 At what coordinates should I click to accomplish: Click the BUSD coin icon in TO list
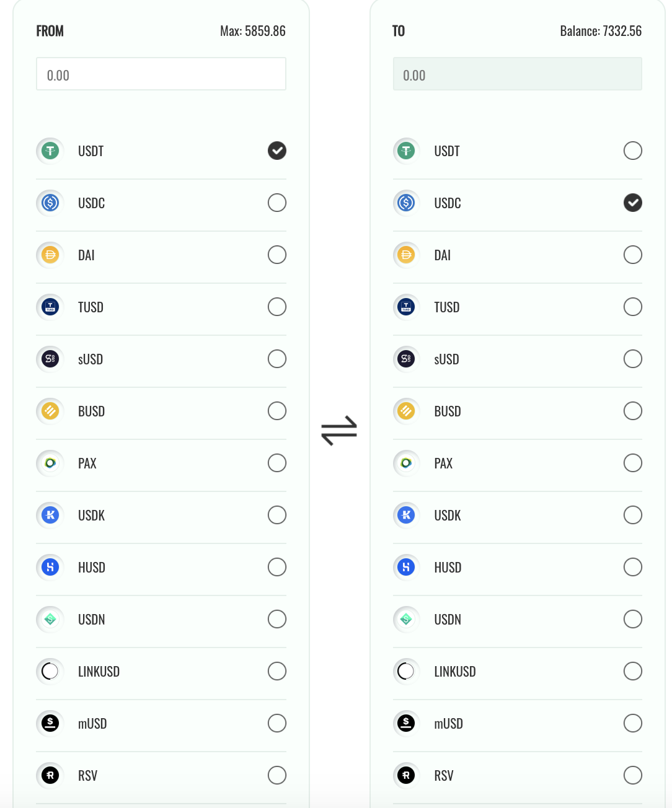[x=406, y=411]
